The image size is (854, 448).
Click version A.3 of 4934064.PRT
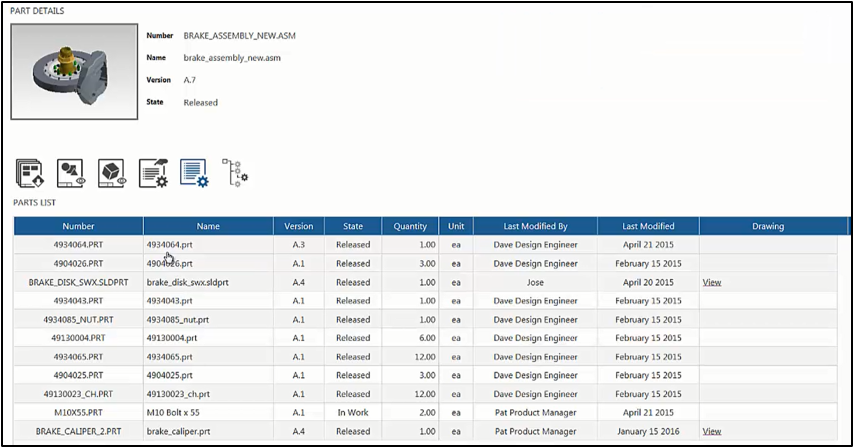[298, 245]
